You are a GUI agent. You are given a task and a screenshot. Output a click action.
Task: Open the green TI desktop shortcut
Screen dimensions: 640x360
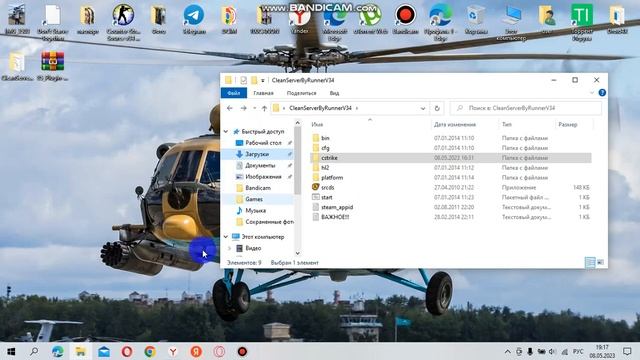[582, 21]
